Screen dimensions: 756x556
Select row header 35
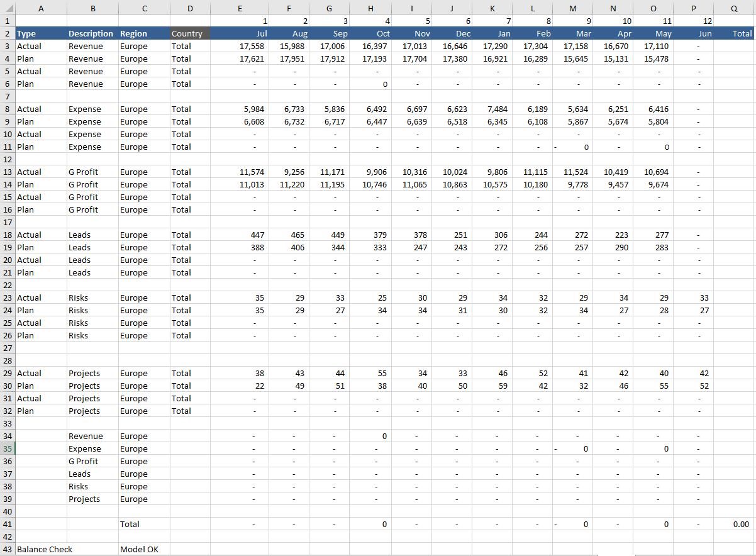[8, 448]
